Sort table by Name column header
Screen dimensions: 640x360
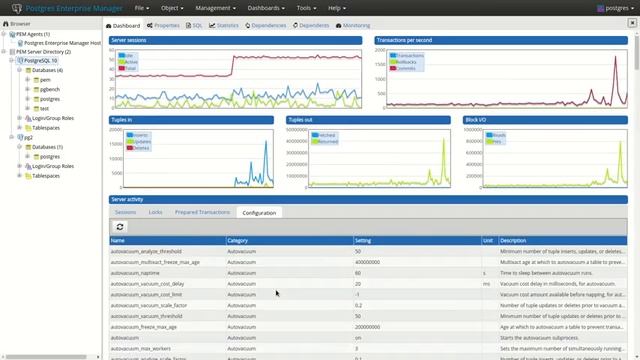point(167,240)
